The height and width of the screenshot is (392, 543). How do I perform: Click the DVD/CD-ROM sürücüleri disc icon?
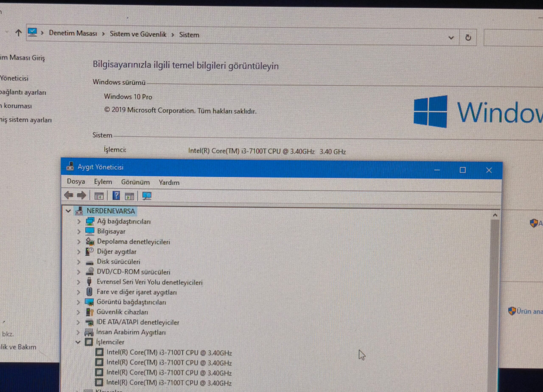point(90,272)
